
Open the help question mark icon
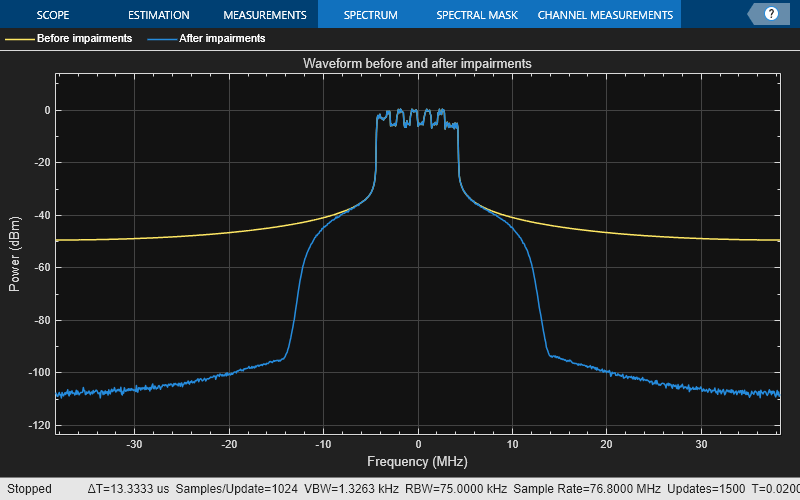(x=771, y=14)
